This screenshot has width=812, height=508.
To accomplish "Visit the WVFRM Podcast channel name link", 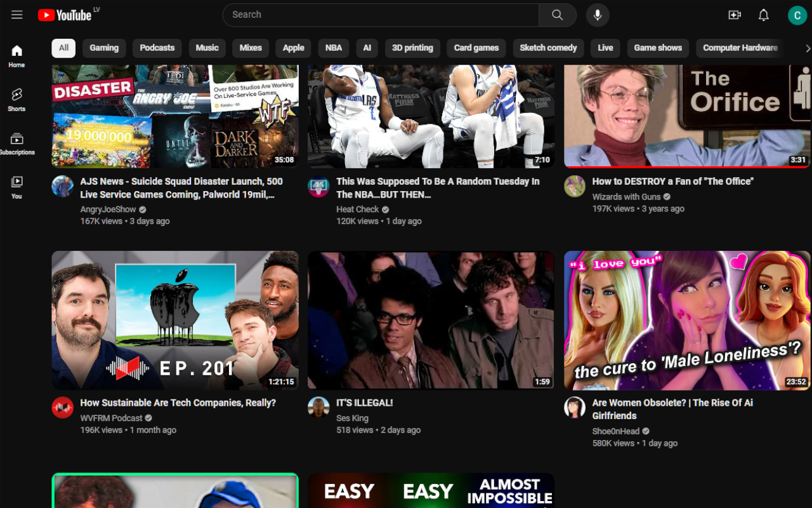I will point(111,418).
